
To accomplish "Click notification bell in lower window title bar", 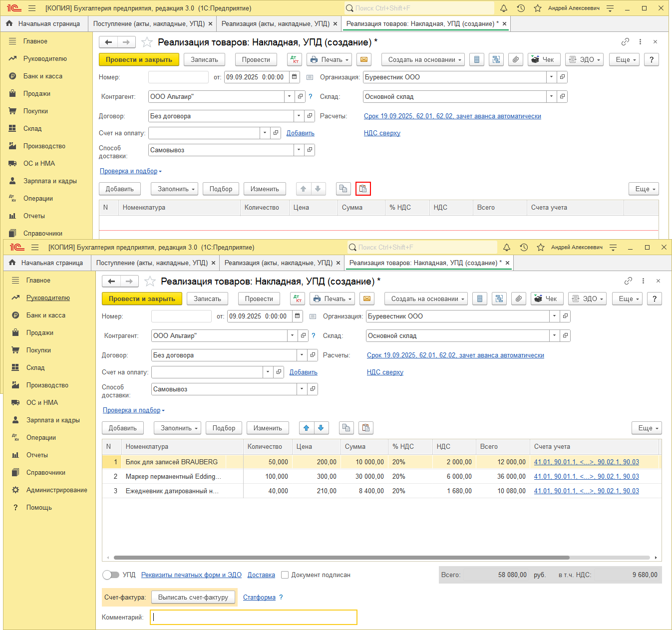I will click(507, 247).
